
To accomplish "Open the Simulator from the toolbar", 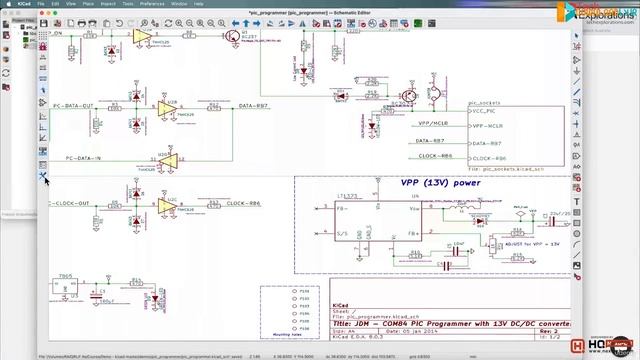I will tap(372, 23).
